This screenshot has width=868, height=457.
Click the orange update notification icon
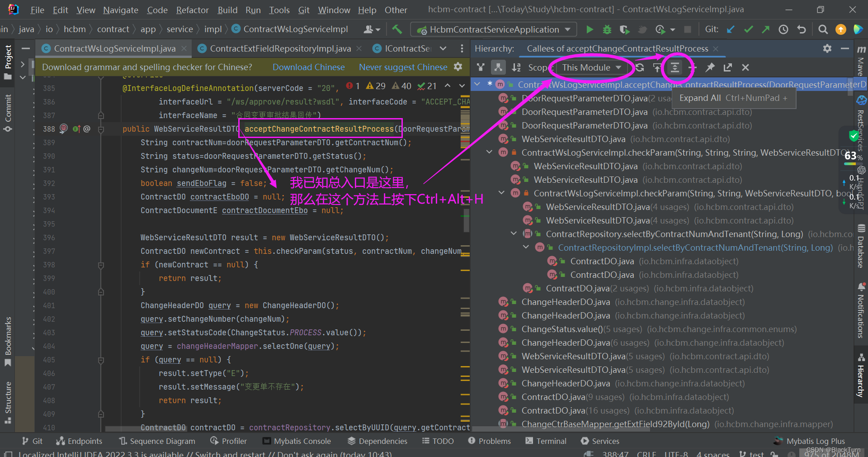840,29
